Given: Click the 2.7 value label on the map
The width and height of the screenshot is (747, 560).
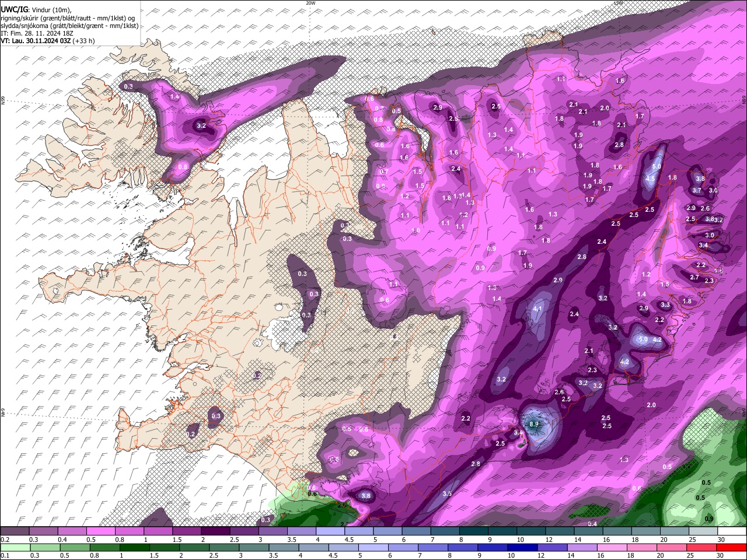Looking at the screenshot, I should pos(694,278).
